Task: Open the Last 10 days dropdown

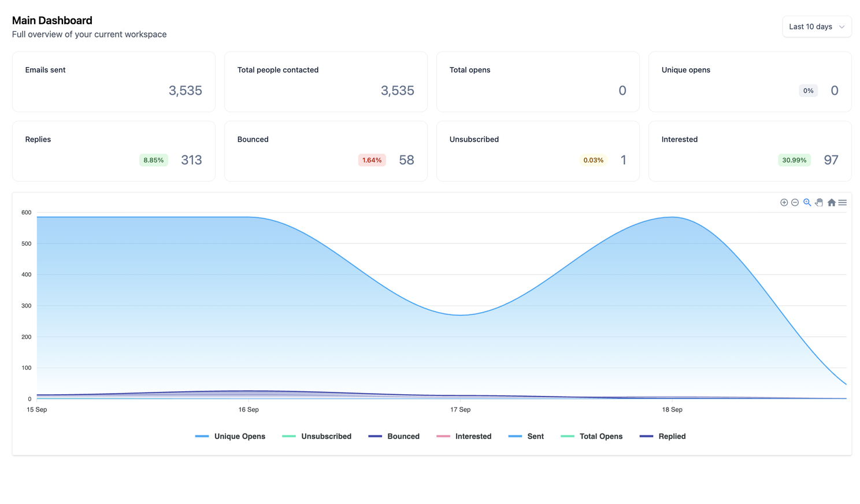Action: point(817,27)
